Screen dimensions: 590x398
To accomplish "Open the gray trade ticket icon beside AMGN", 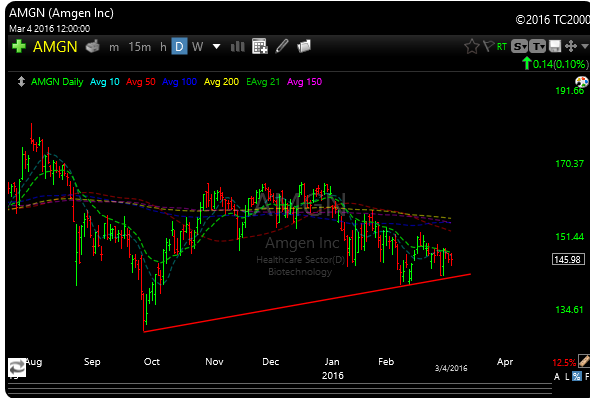I will (93, 46).
